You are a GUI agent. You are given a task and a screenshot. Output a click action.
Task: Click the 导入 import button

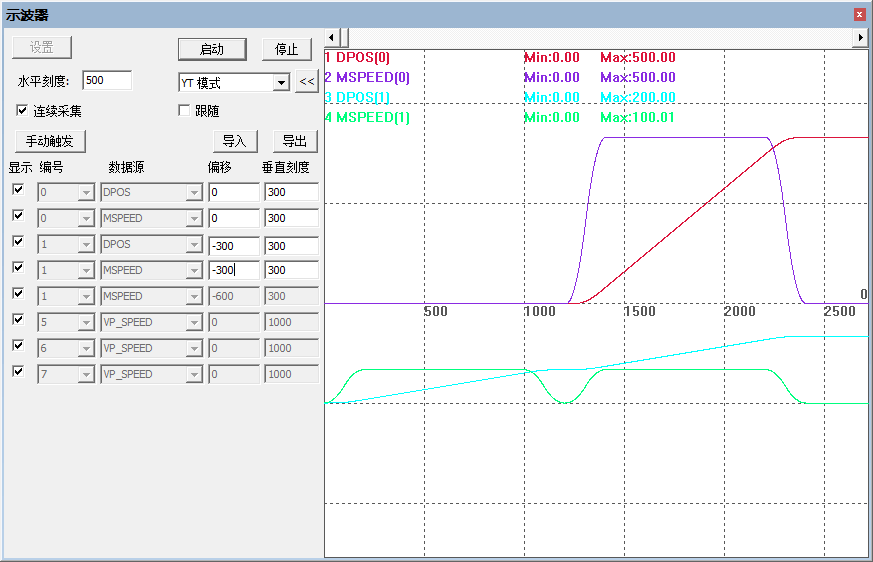point(235,141)
